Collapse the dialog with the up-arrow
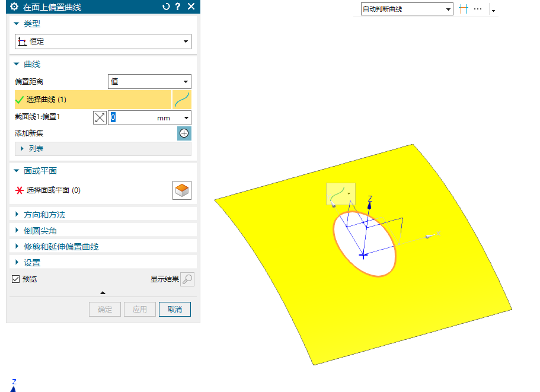Image resolution: width=540 pixels, height=392 pixels. point(103,293)
